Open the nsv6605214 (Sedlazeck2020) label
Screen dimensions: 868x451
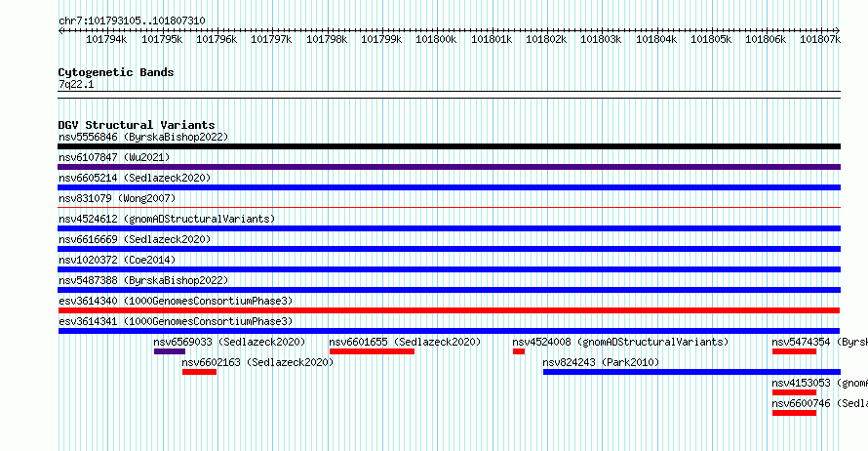click(x=135, y=178)
